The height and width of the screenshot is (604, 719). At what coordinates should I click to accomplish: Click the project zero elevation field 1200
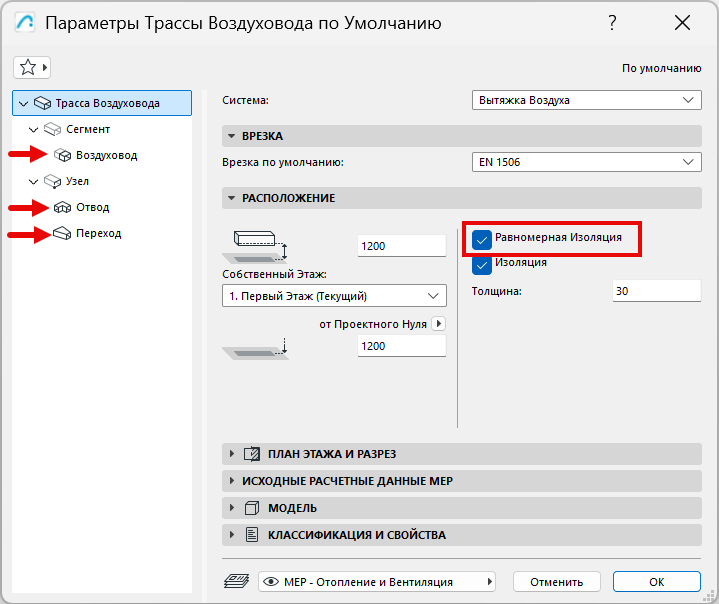point(402,346)
